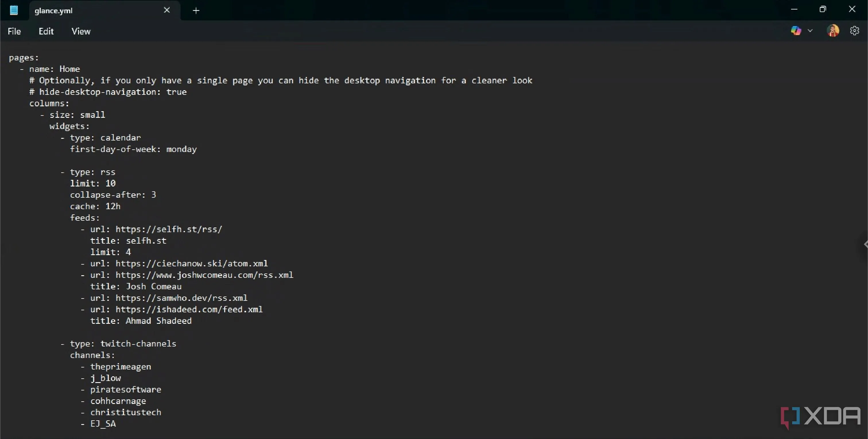The image size is (868, 439).
Task: Open the File menu
Action: [14, 31]
